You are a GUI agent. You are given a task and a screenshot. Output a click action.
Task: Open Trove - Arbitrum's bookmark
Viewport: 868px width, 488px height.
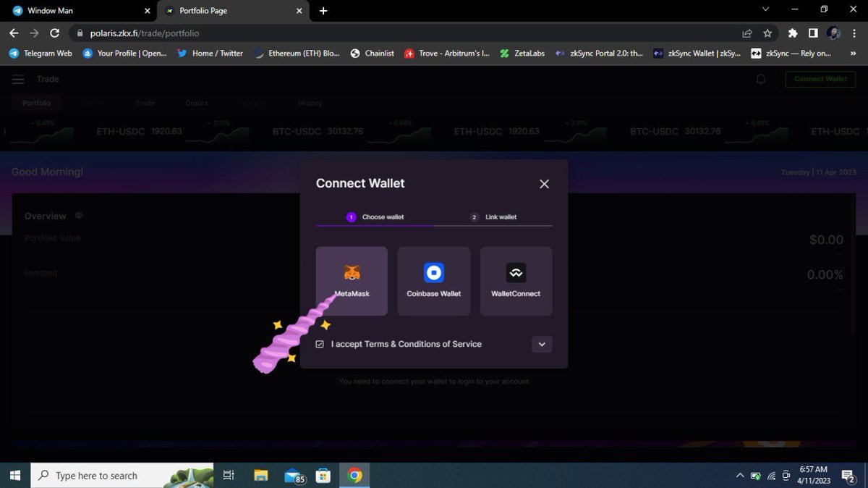(446, 53)
